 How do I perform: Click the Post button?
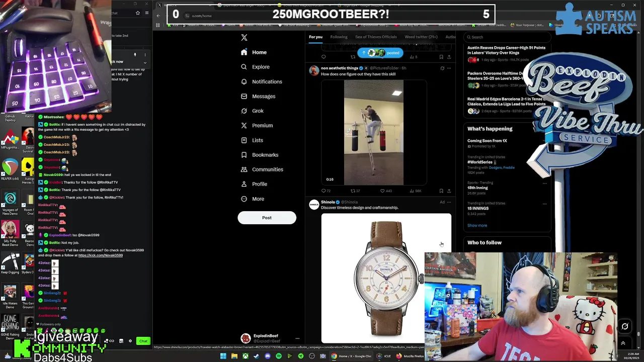click(267, 218)
